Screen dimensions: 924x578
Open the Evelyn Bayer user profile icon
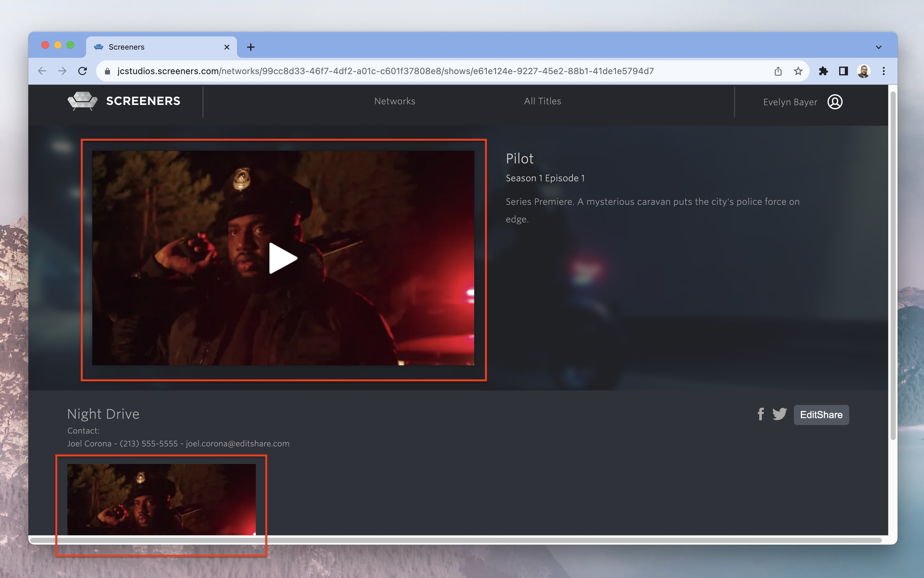click(x=835, y=102)
